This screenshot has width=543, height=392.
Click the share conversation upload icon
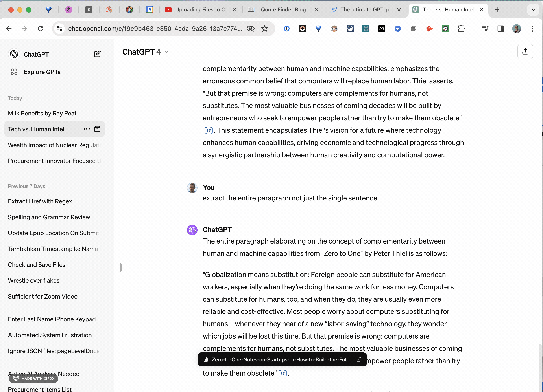[x=525, y=51]
